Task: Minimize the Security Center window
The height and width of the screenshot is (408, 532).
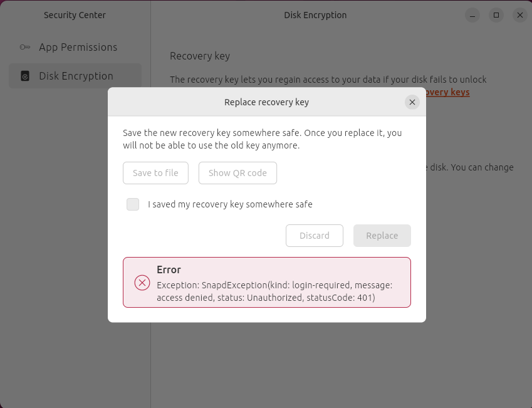Action: click(473, 15)
